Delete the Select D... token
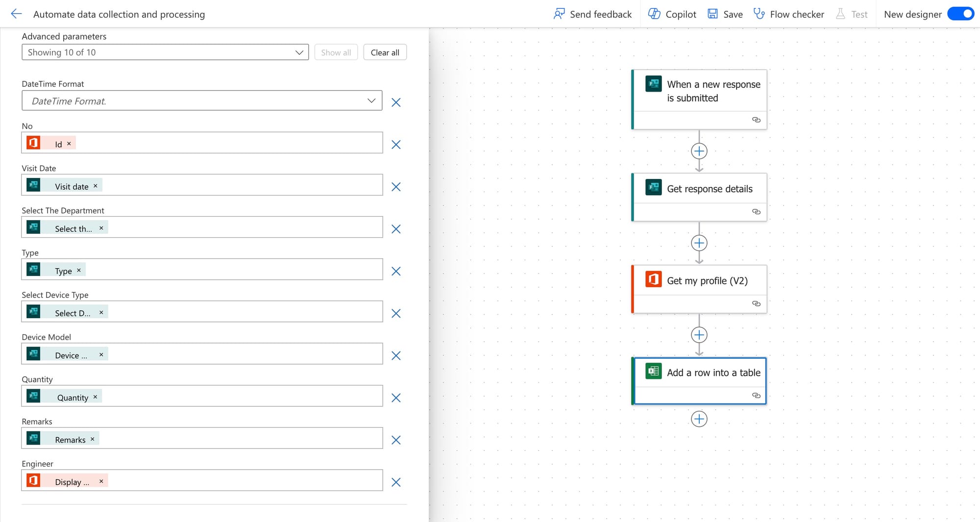 [101, 312]
